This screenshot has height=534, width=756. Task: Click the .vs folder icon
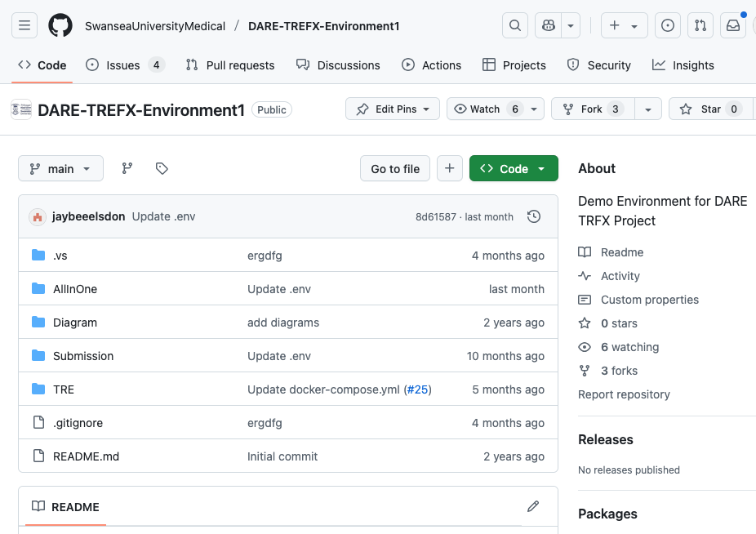[38, 255]
